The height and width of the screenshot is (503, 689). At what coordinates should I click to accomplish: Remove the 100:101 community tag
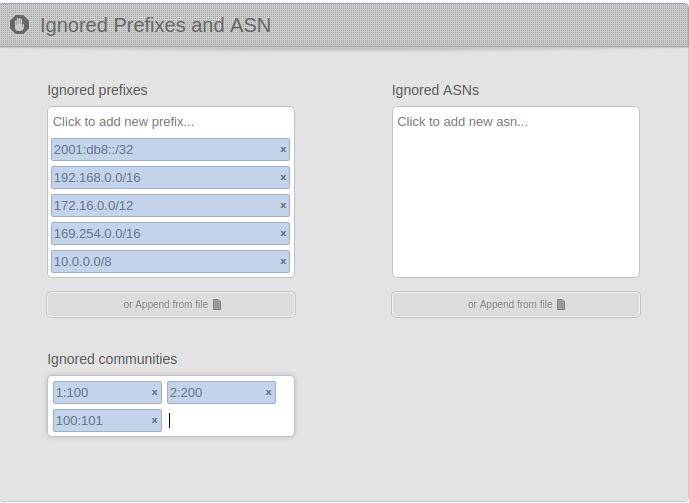(x=154, y=421)
